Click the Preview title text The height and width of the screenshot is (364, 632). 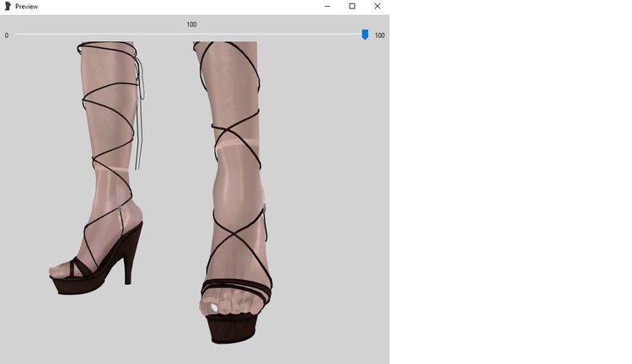tap(27, 7)
